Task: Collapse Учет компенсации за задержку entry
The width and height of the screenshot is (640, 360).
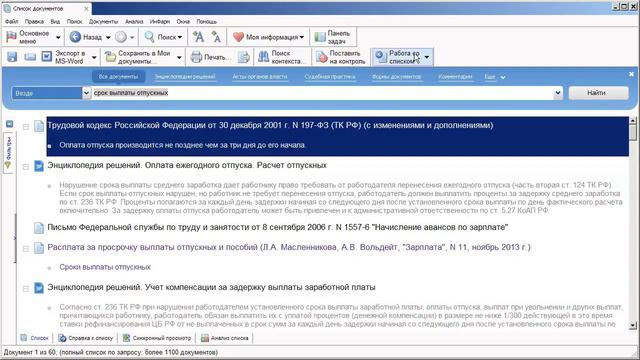Action: click(26, 289)
